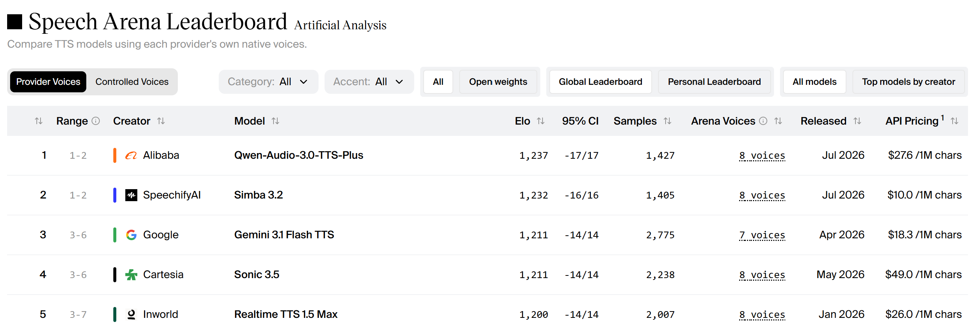Click the black square logo beside the title
This screenshot has width=980, height=331.
click(x=15, y=22)
